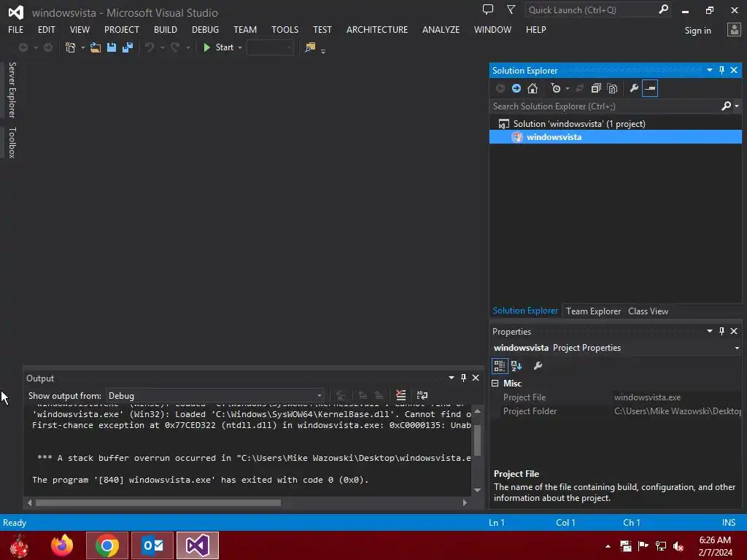Click the Output vertical scrollbar thumb
The width and height of the screenshot is (747, 560).
[477, 440]
